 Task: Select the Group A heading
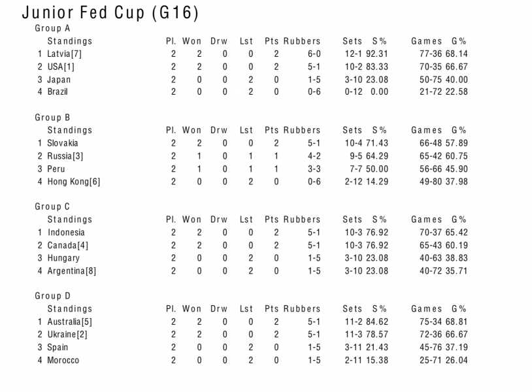click(52, 28)
